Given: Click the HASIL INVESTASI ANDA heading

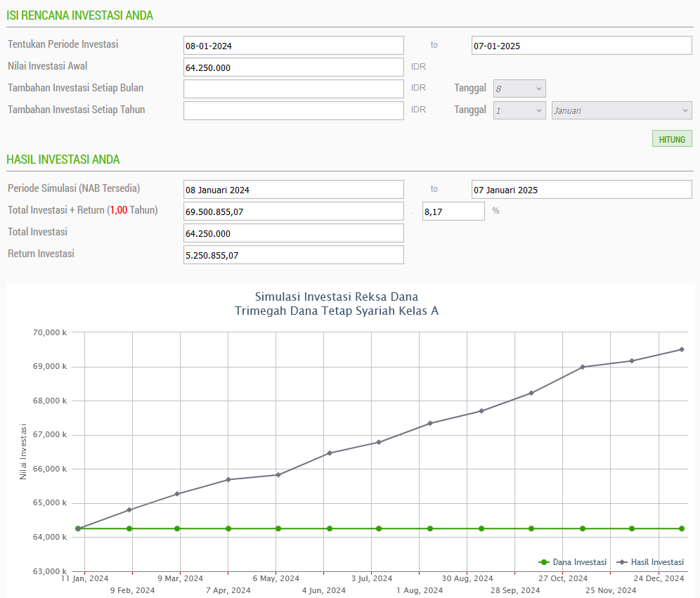Looking at the screenshot, I should pyautogui.click(x=63, y=160).
